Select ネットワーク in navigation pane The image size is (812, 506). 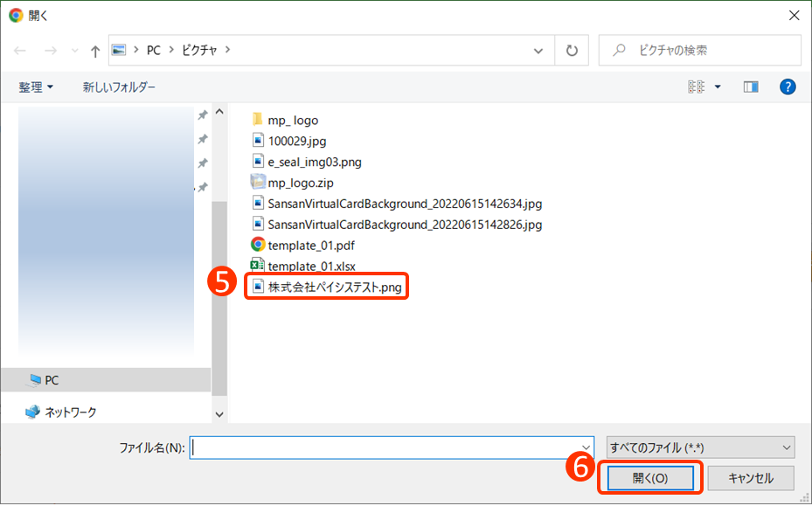click(70, 412)
